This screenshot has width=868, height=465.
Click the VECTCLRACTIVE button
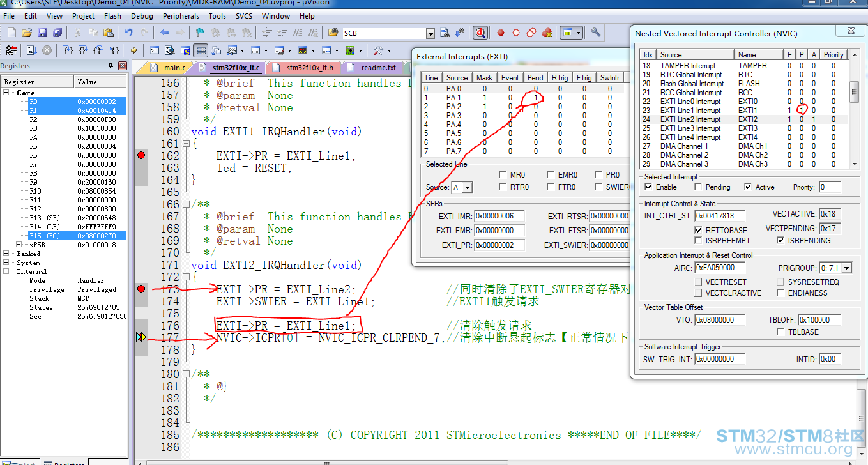point(698,293)
